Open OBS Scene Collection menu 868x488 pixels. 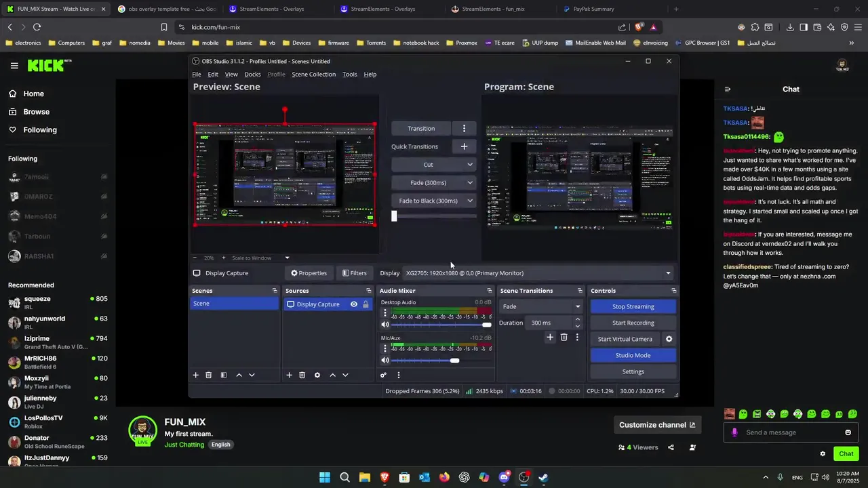(x=313, y=75)
